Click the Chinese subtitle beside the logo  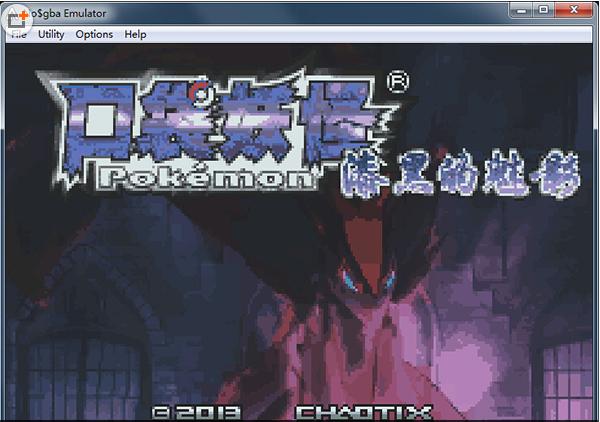(x=461, y=174)
